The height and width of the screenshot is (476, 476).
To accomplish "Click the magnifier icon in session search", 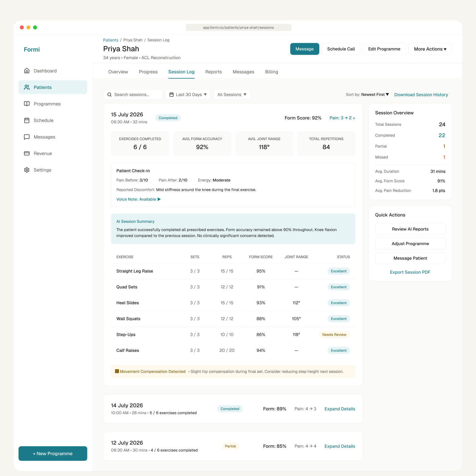I will tap(109, 95).
